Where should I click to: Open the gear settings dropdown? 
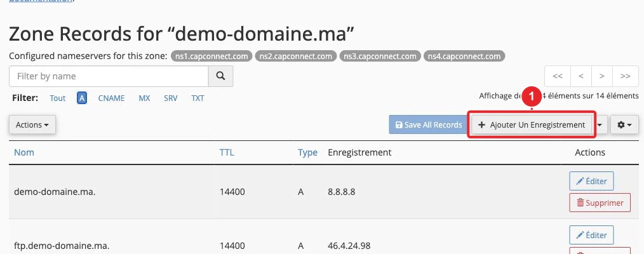(x=624, y=124)
